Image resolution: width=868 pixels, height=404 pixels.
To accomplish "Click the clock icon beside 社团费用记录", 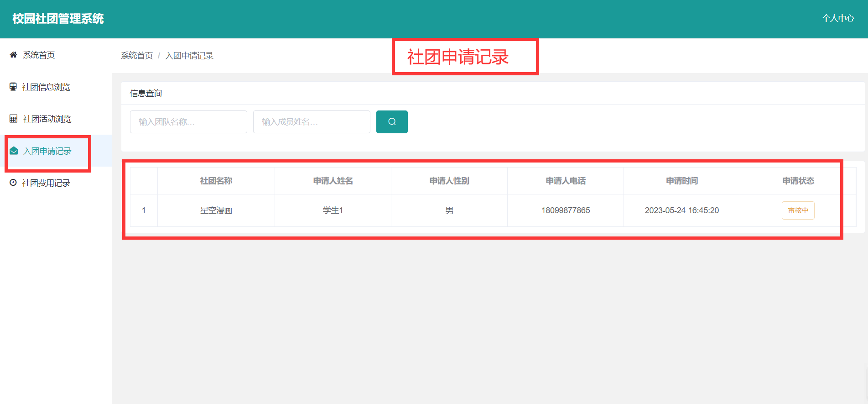I will 13,183.
